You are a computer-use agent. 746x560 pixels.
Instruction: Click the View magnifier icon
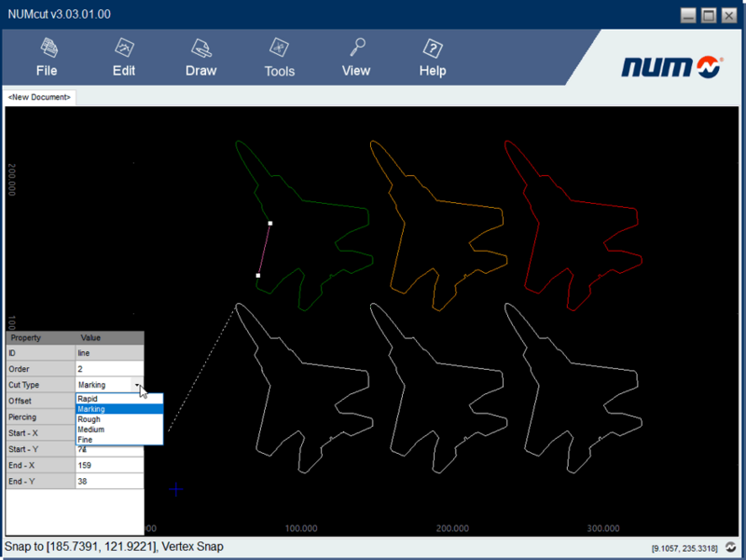pos(356,48)
